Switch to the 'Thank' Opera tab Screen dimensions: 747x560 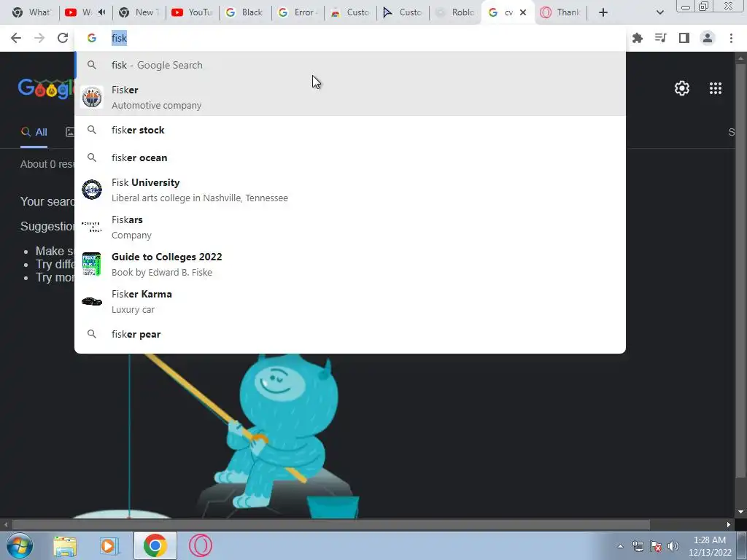[x=561, y=12]
